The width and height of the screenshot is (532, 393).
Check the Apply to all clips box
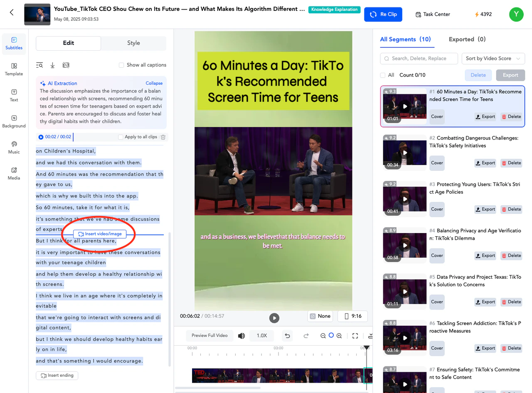[x=121, y=137]
